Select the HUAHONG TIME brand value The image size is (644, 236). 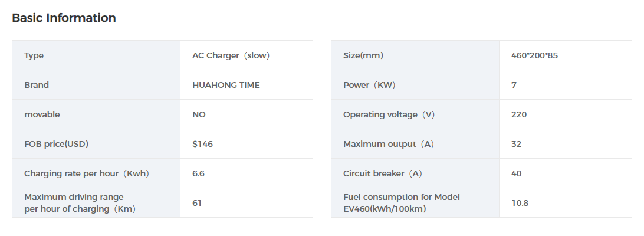pos(226,85)
